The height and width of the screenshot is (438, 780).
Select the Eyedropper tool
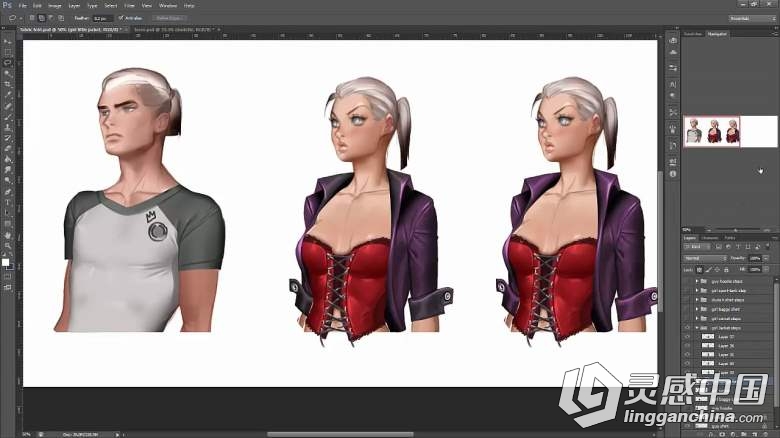pos(7,95)
